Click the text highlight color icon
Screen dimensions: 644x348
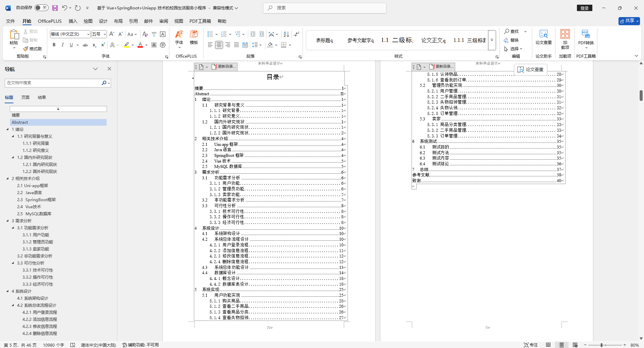point(126,45)
